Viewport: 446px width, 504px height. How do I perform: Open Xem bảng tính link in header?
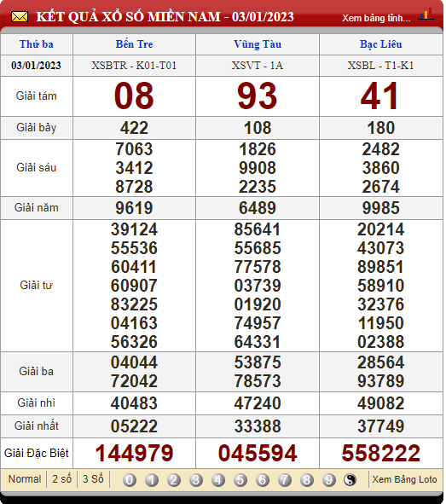[376, 18]
